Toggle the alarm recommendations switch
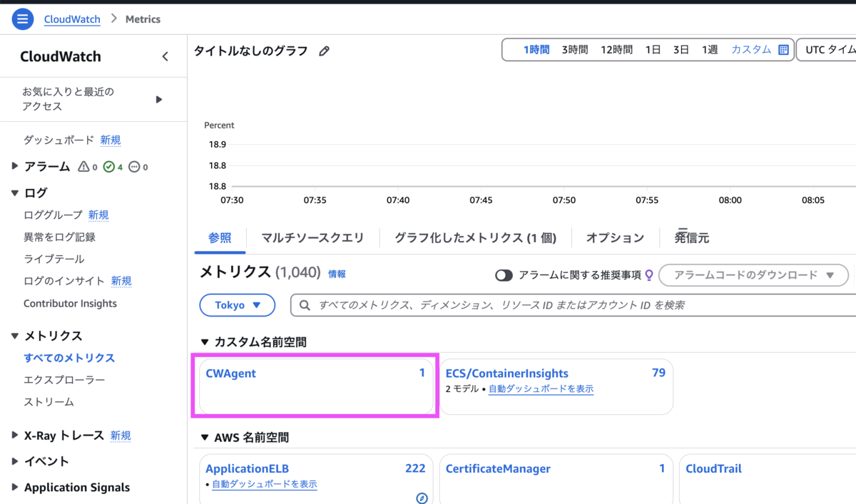Screen dimensions: 856x504 [x=504, y=275]
